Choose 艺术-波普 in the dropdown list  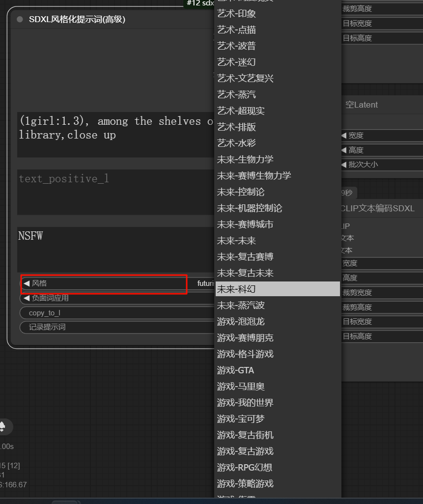tap(278, 46)
